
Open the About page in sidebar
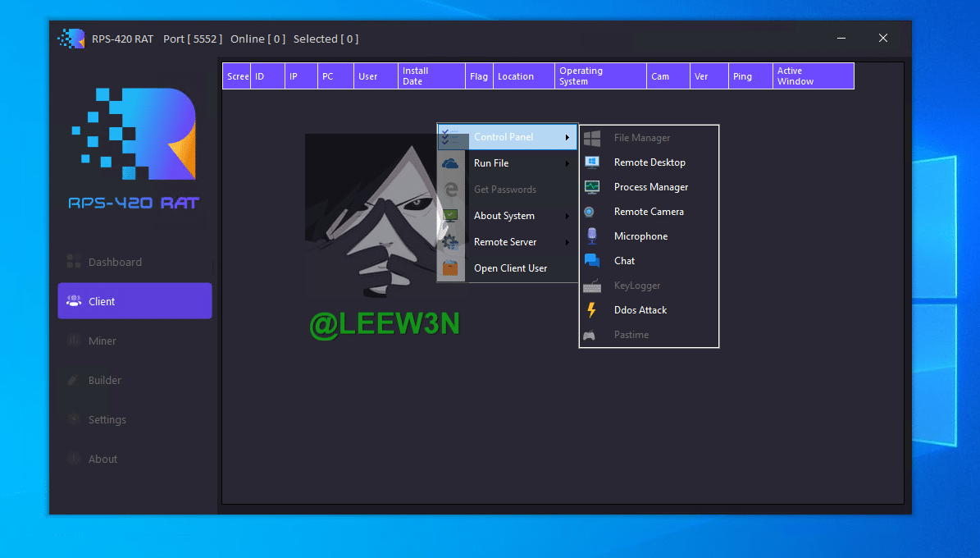point(103,459)
